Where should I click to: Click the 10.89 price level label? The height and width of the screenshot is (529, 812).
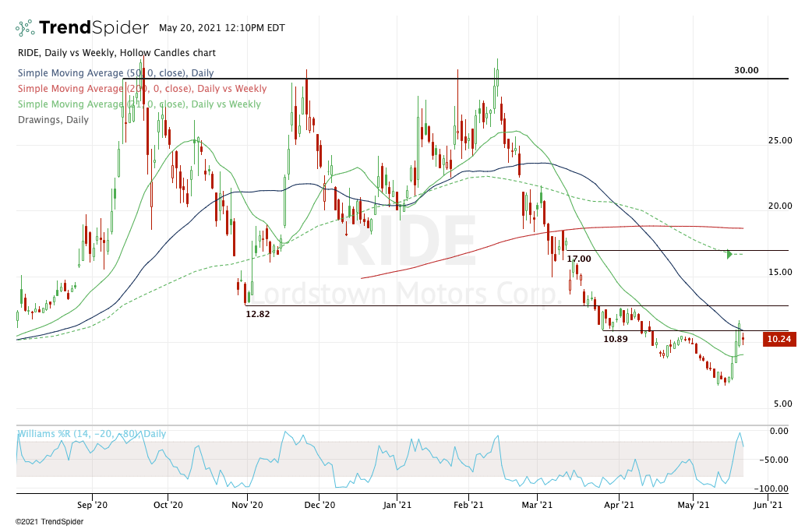[615, 339]
